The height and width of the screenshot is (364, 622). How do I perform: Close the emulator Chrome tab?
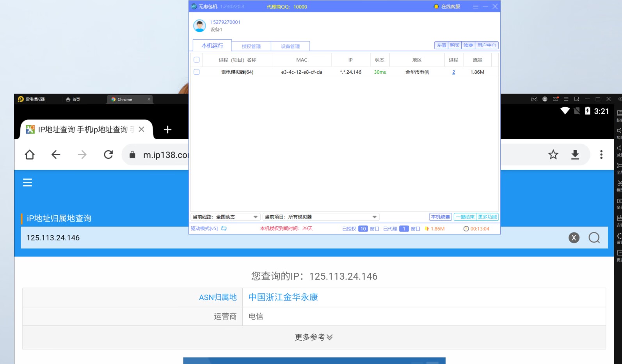coord(149,99)
